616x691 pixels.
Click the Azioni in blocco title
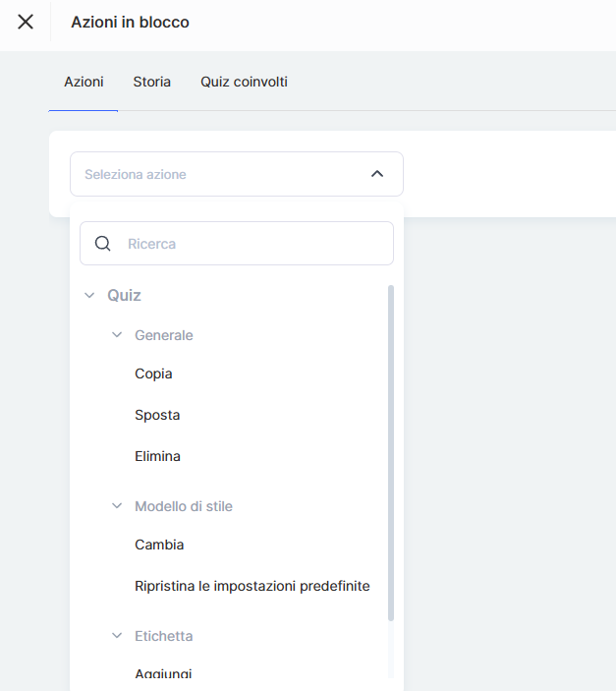point(130,22)
